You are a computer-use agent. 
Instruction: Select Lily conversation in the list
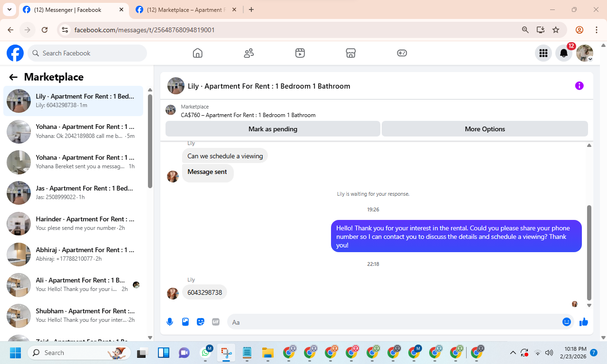click(73, 100)
